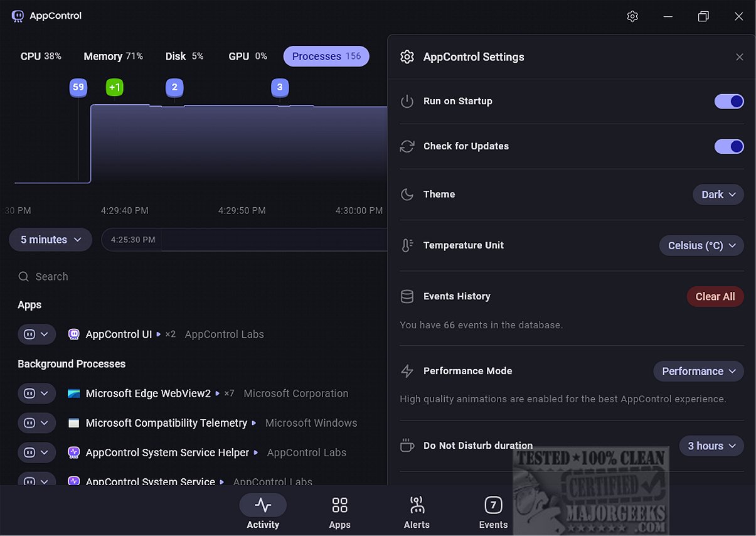
Task: Click the gear icon beside AppControl Settings
Action: (x=407, y=57)
